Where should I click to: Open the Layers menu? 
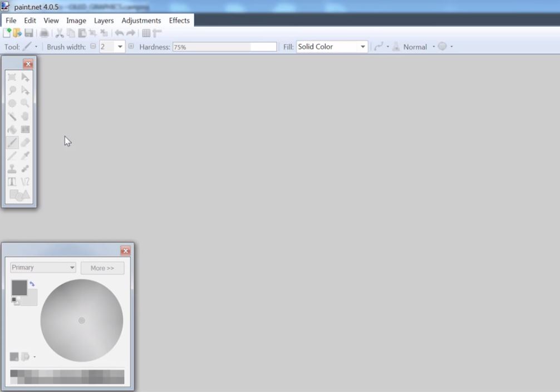(104, 20)
